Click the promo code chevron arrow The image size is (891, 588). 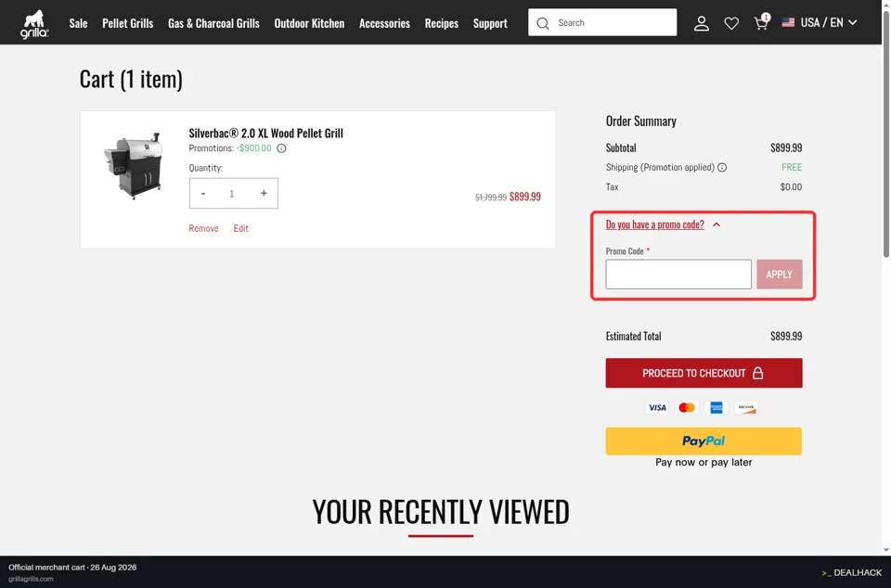717,224
